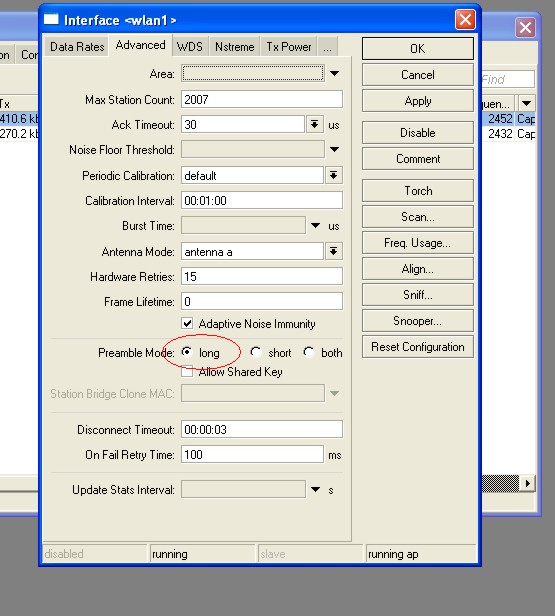Viewport: 555px width, 616px height.
Task: Click the background list scrollbar right arrow
Action: (x=528, y=483)
